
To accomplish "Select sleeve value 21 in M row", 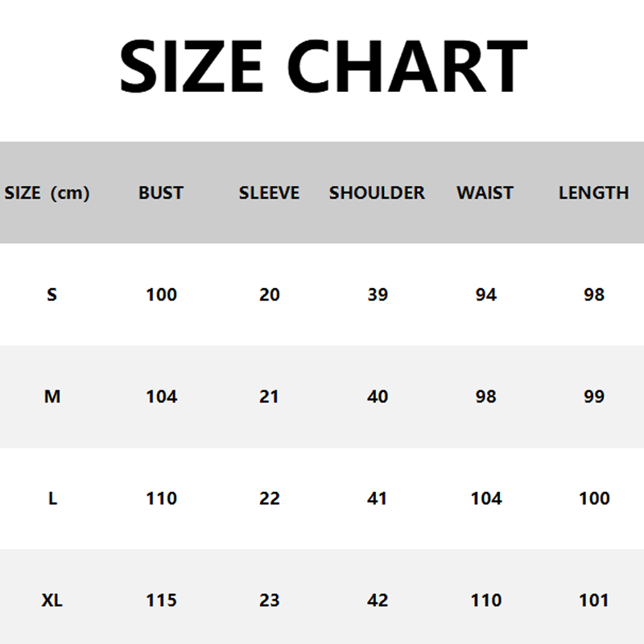I will pyautogui.click(x=270, y=397).
